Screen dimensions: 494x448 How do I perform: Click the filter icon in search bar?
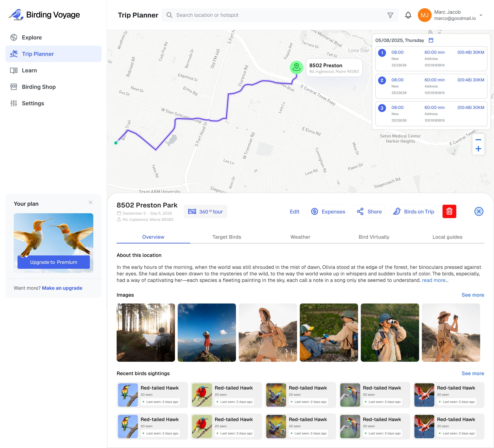tap(390, 15)
